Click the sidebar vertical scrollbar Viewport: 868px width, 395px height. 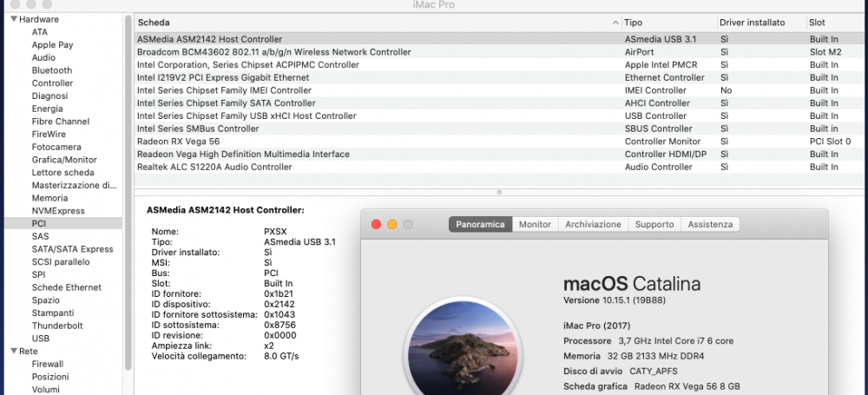[x=128, y=191]
